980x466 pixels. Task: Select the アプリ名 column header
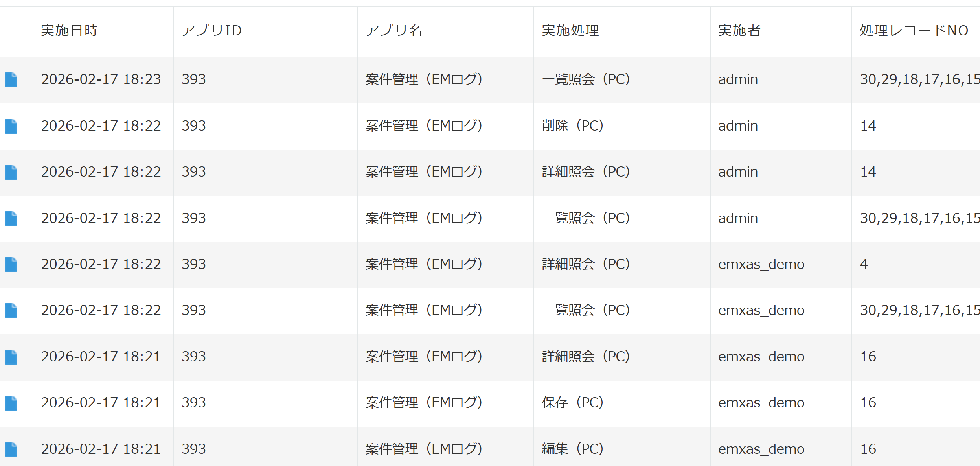[x=393, y=31]
